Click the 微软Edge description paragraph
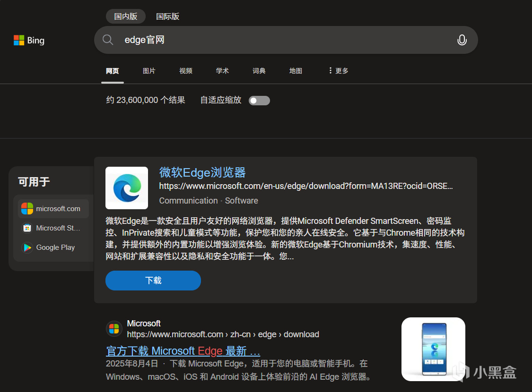 point(285,239)
